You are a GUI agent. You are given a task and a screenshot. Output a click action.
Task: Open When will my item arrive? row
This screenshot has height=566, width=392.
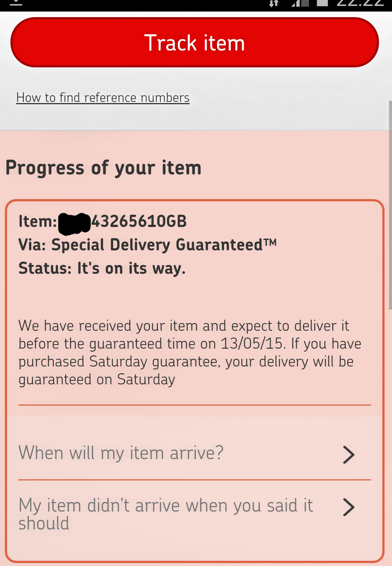click(x=195, y=454)
